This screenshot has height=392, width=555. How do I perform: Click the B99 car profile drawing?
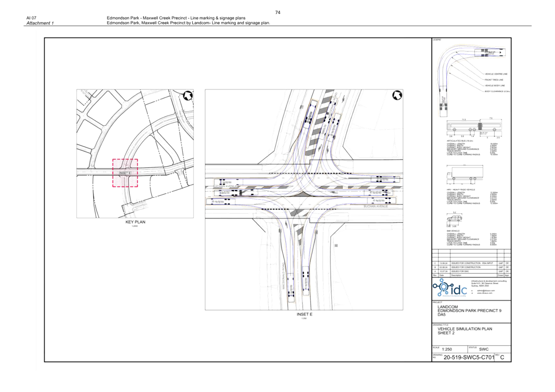pyautogui.click(x=455, y=219)
